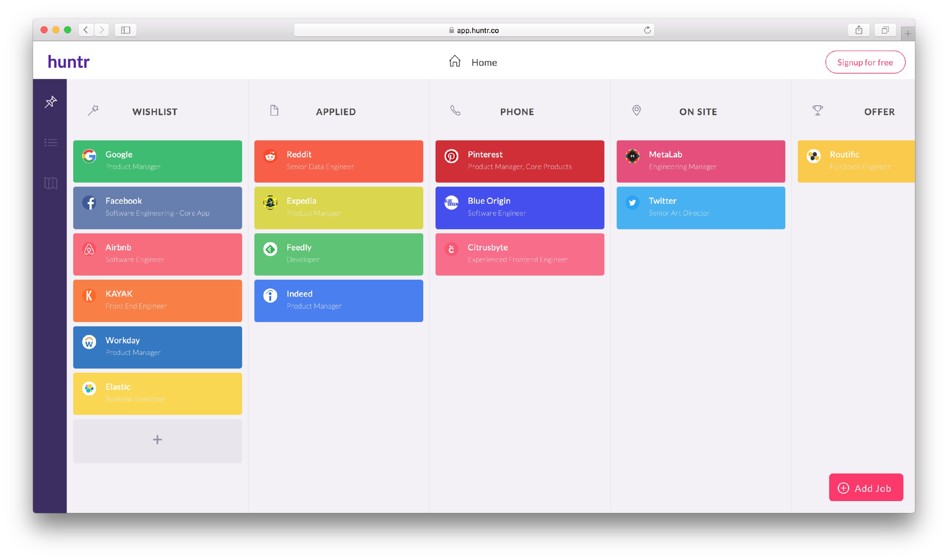Go back in Safari browser
Image resolution: width=948 pixels, height=560 pixels.
pos(86,30)
